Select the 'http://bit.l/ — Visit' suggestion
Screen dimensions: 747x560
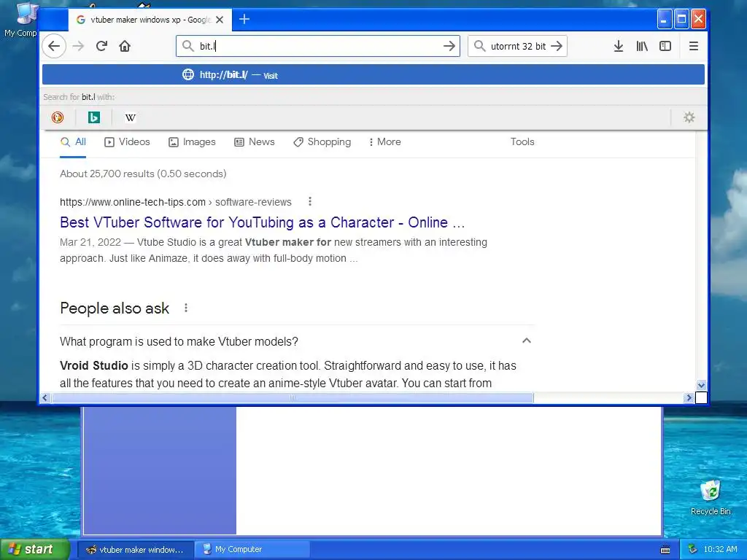pyautogui.click(x=373, y=75)
